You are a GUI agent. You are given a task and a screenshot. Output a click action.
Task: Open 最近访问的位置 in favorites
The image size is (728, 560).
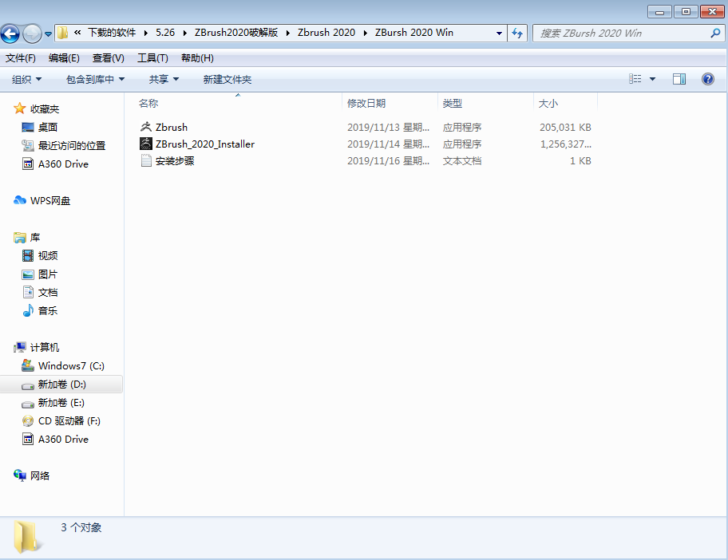[x=72, y=146]
